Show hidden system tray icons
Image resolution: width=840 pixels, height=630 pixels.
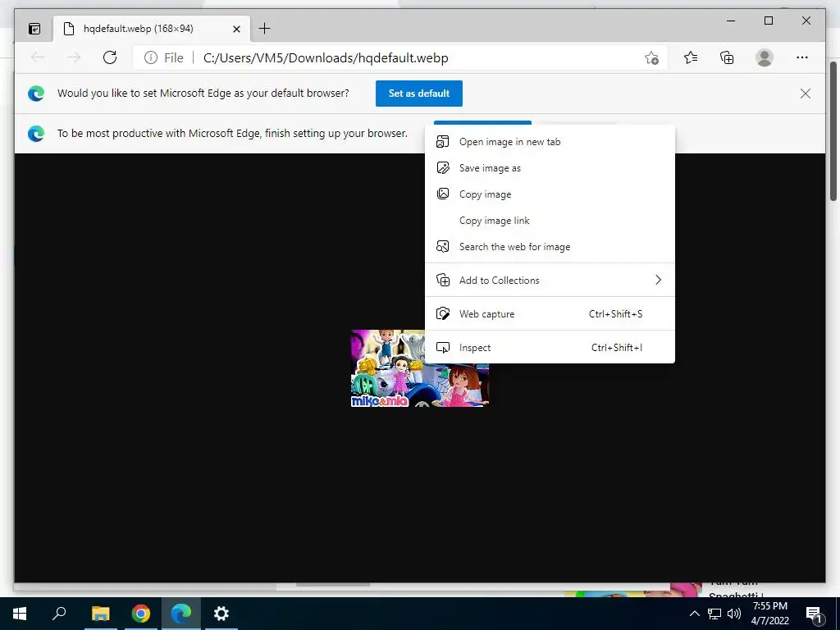click(x=694, y=614)
